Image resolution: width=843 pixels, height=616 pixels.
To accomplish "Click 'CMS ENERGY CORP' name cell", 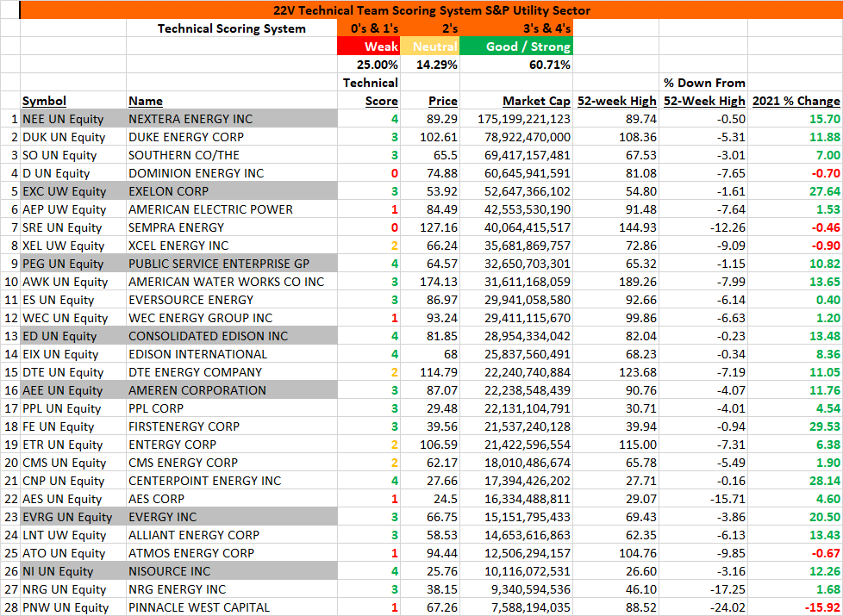I will coord(232,463).
